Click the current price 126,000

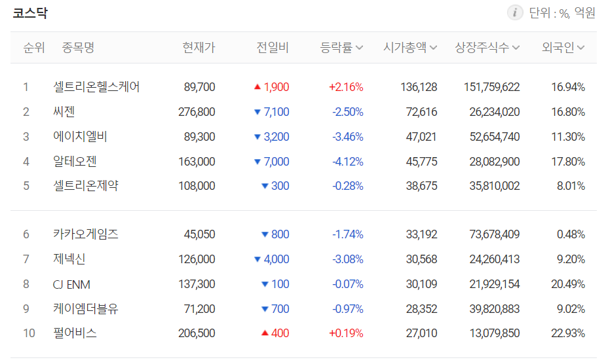point(197,259)
